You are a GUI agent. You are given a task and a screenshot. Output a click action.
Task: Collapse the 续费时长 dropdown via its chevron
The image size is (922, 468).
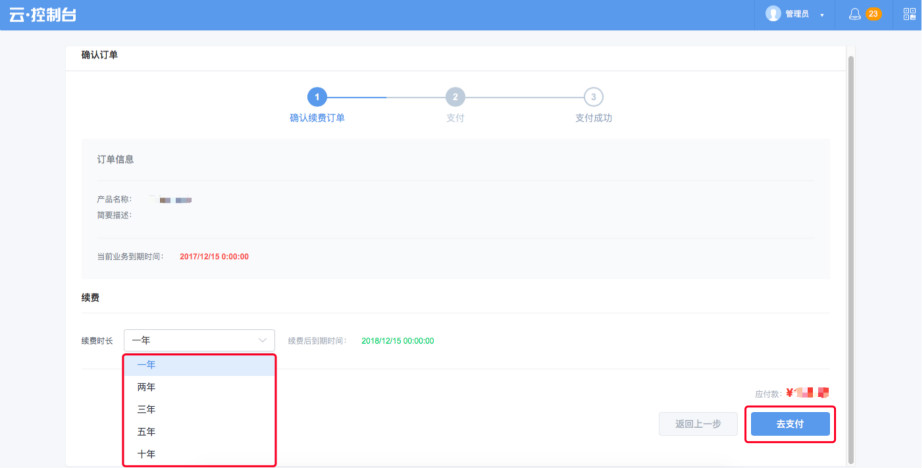[x=263, y=340]
